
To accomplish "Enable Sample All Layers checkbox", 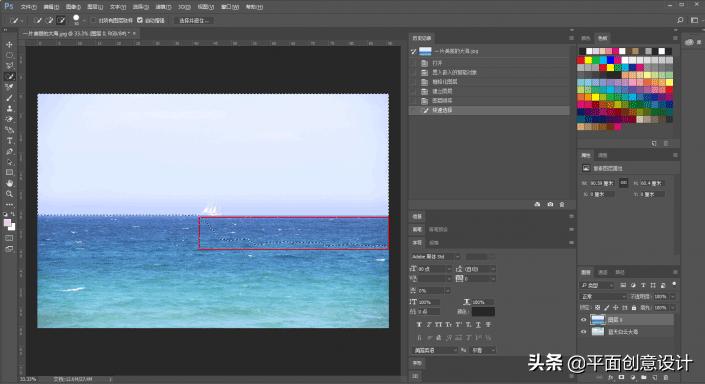I will [94, 20].
